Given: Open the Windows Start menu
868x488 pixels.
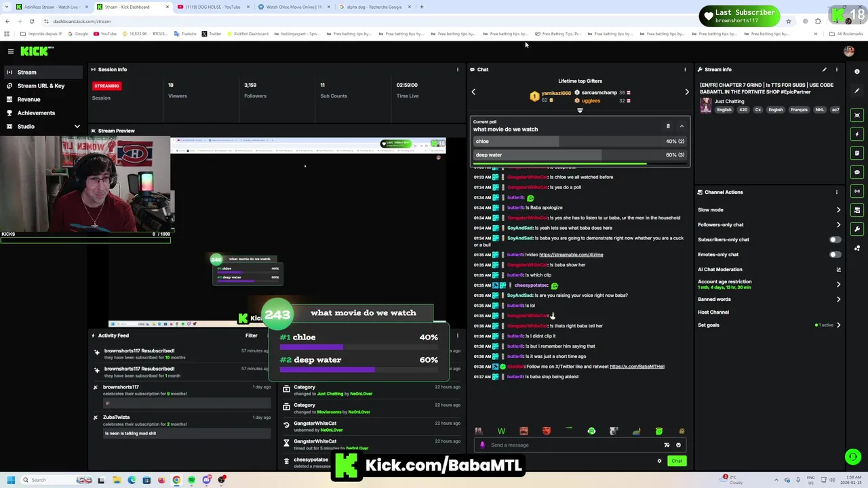Looking at the screenshot, I should [10, 480].
